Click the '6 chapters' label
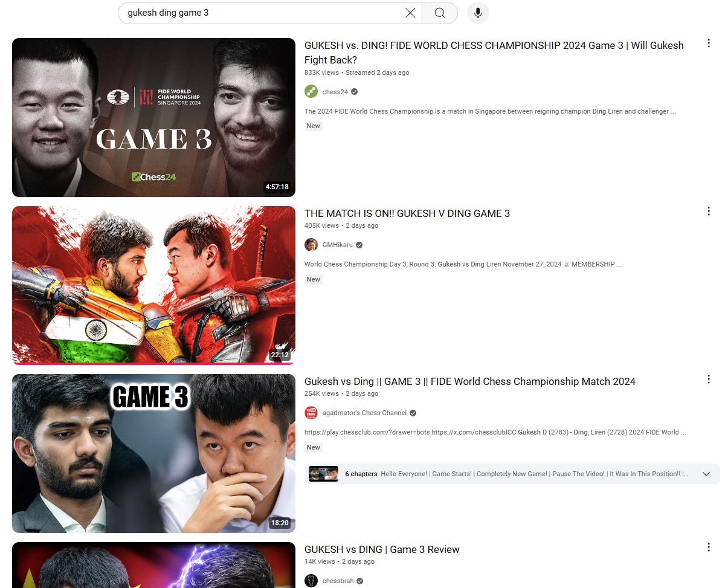The height and width of the screenshot is (588, 728). (x=361, y=474)
